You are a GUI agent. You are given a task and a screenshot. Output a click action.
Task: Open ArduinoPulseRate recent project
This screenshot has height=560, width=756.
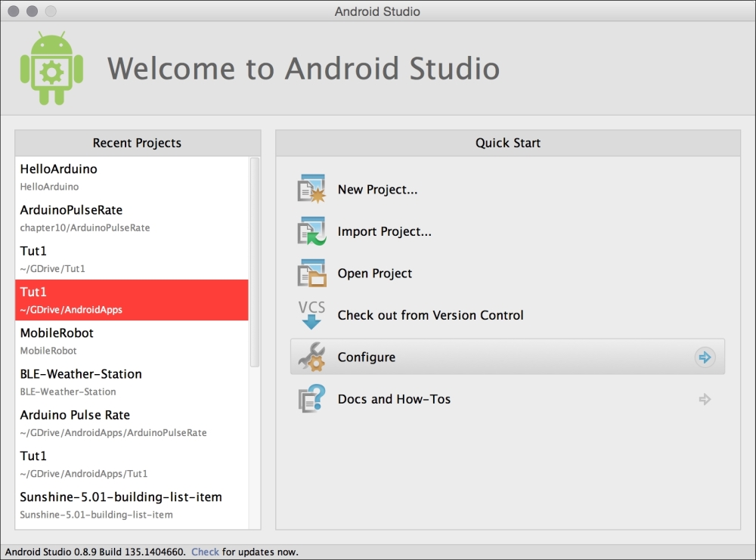tap(132, 218)
